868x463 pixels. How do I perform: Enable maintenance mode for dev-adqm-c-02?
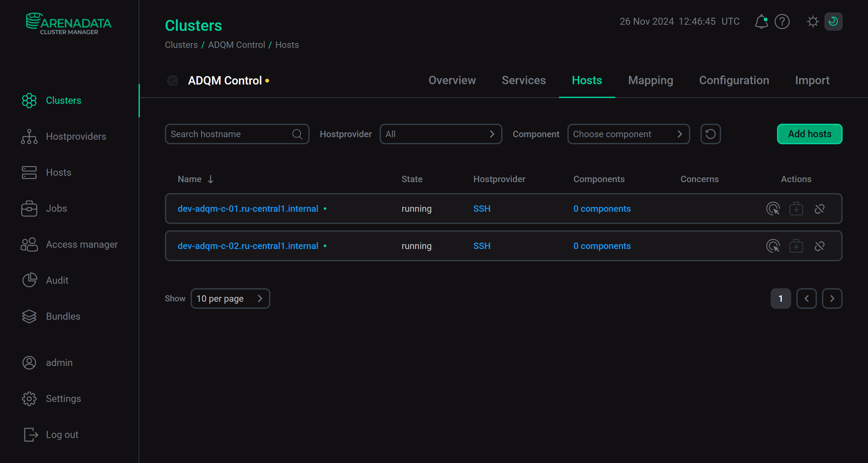pyautogui.click(x=796, y=246)
